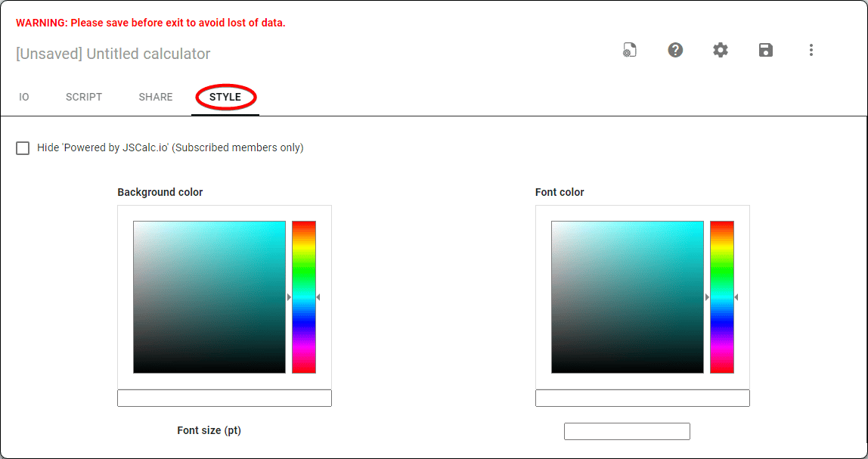
Task: Open the settings gear
Action: [x=721, y=49]
